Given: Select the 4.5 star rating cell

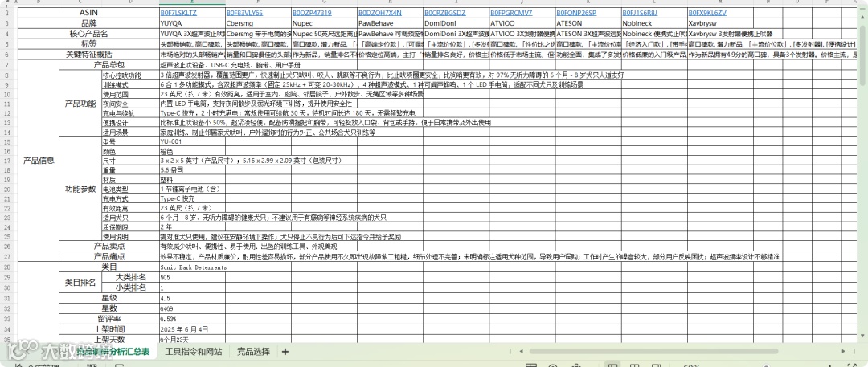Looking at the screenshot, I should point(192,298).
